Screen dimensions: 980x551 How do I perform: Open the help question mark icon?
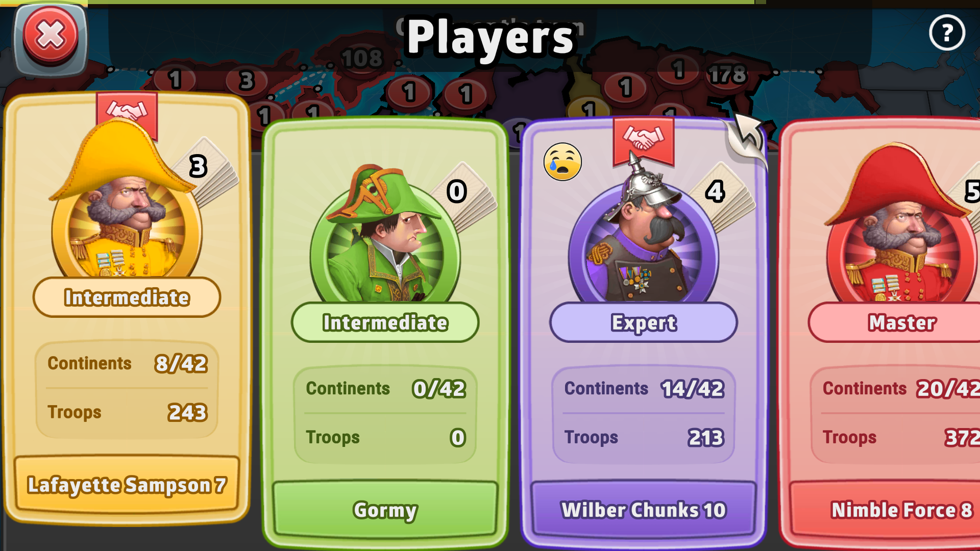tap(947, 33)
